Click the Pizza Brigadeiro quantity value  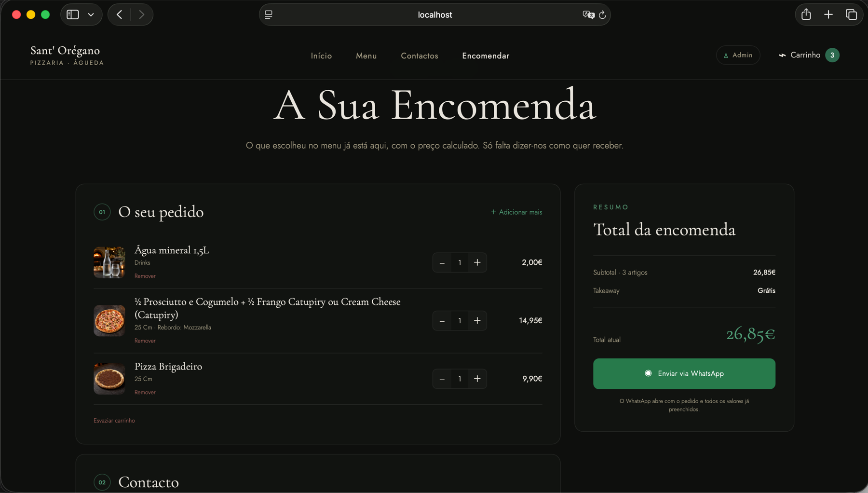coord(460,379)
